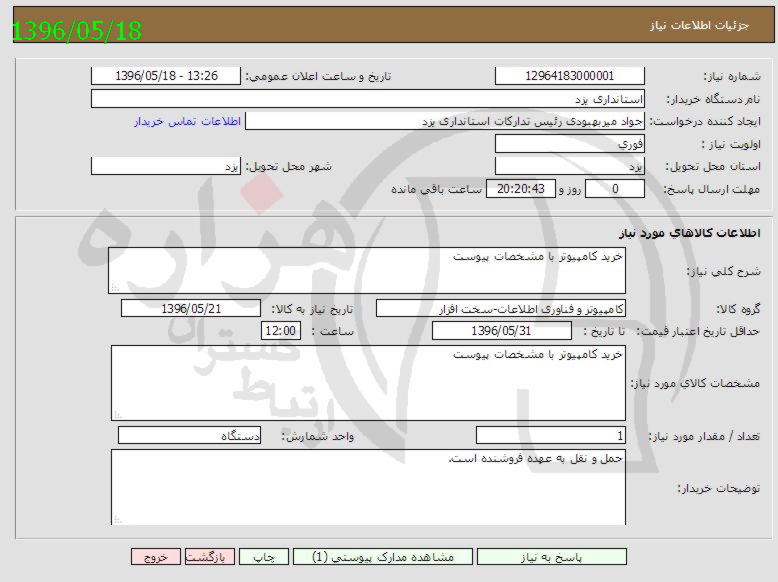Click the شرح کلی نیاز text area
The image size is (778, 582).
point(366,270)
